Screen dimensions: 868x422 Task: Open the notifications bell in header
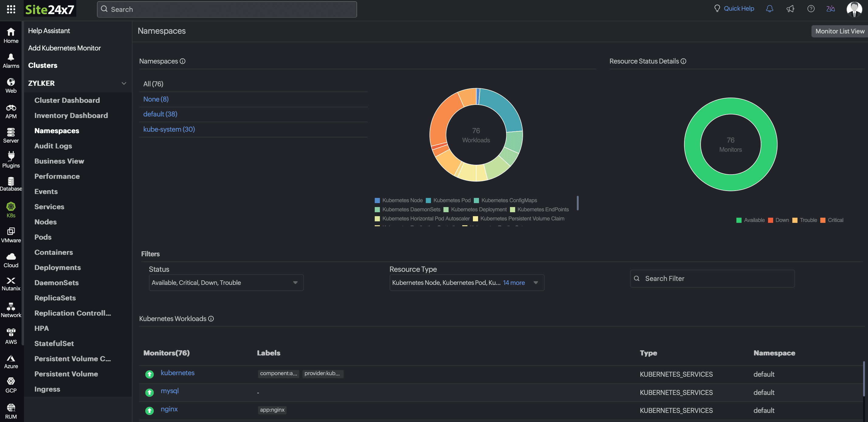coord(769,9)
